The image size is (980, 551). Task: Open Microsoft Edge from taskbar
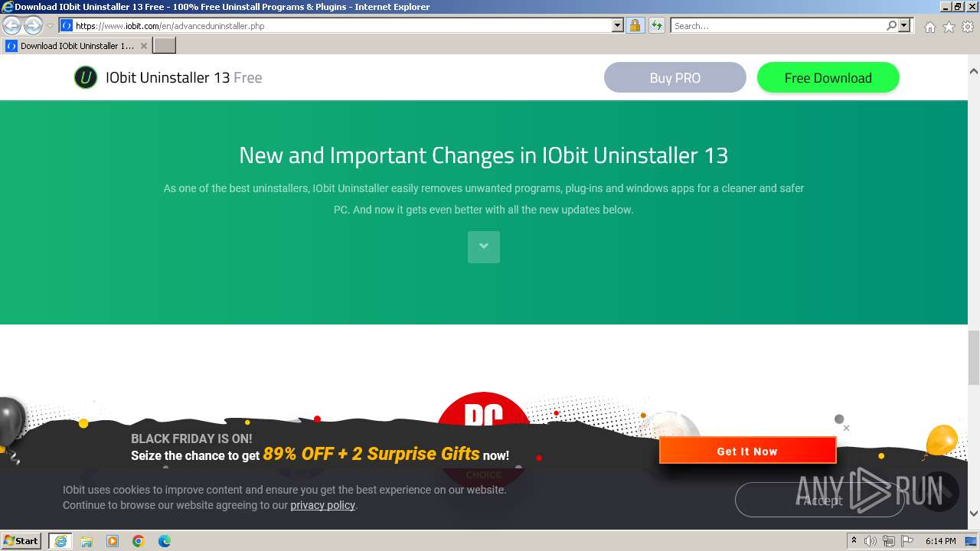tap(165, 541)
